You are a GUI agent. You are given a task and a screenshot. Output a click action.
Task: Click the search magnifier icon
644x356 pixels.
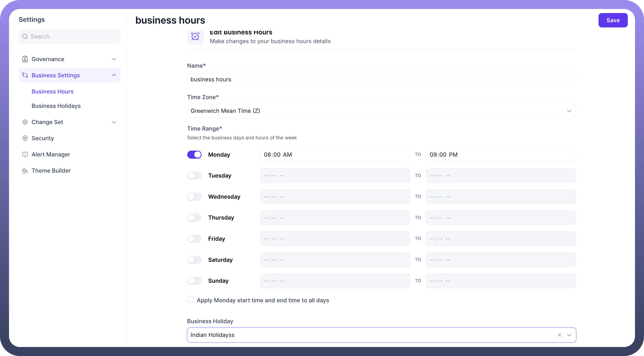[25, 36]
